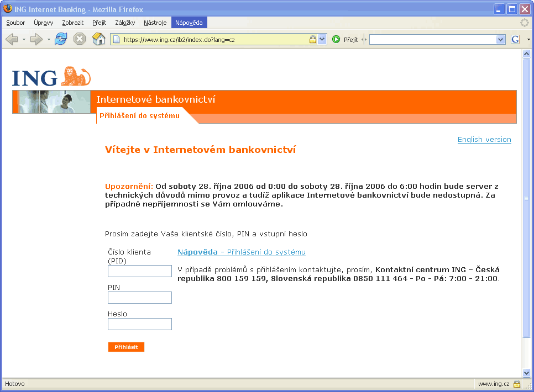The width and height of the screenshot is (534, 392).
Task: Click into the address bar URL
Action: click(x=214, y=39)
